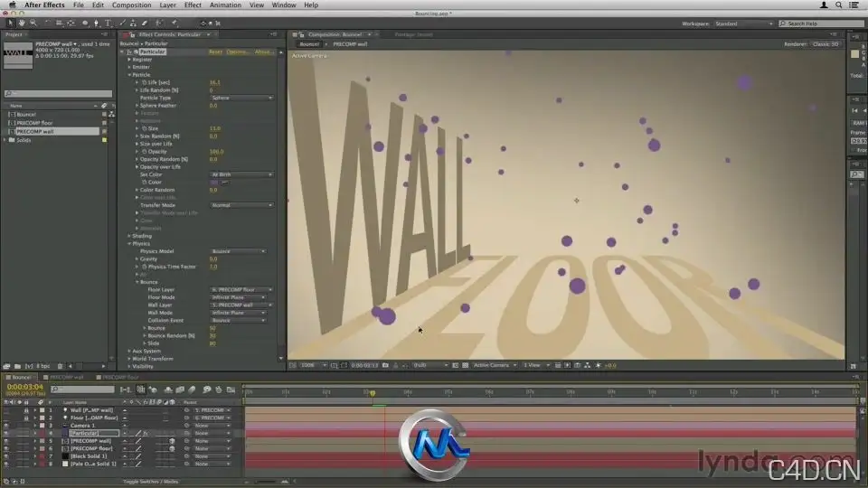Toggle lock on Floor layer 2
Image resolution: width=868 pixels, height=488 pixels.
coord(26,418)
